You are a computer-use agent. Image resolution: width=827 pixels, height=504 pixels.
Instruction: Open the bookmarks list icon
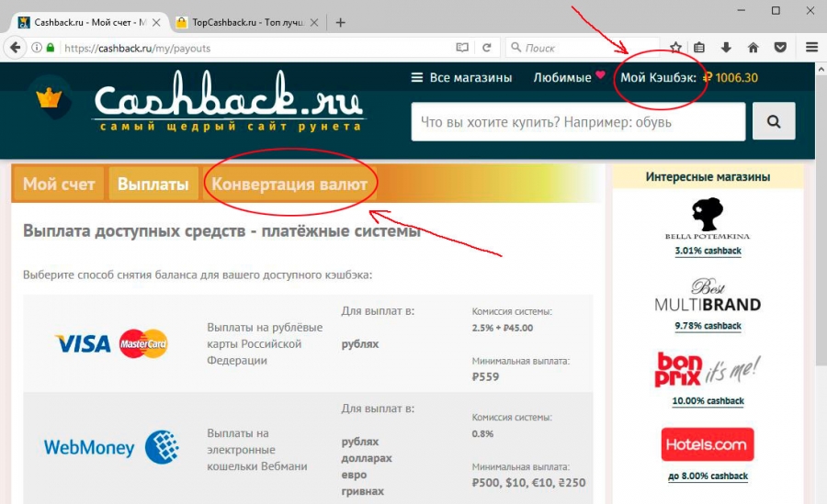click(699, 48)
